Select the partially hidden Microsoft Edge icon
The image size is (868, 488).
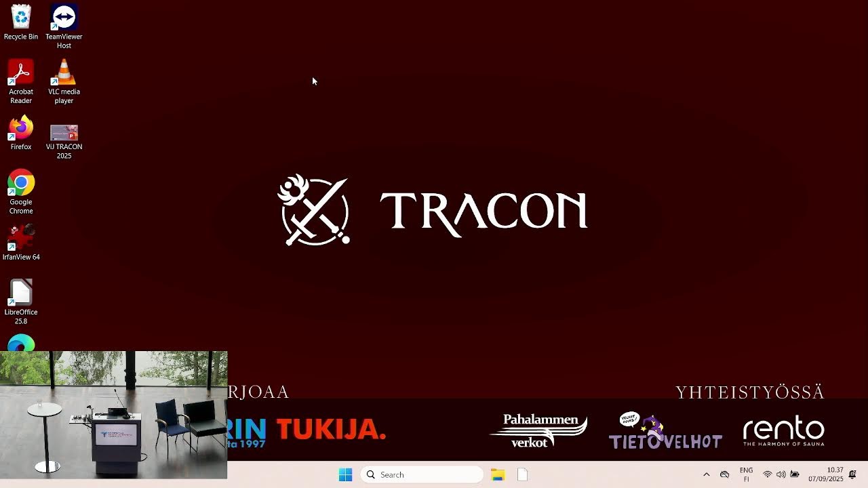(x=21, y=344)
